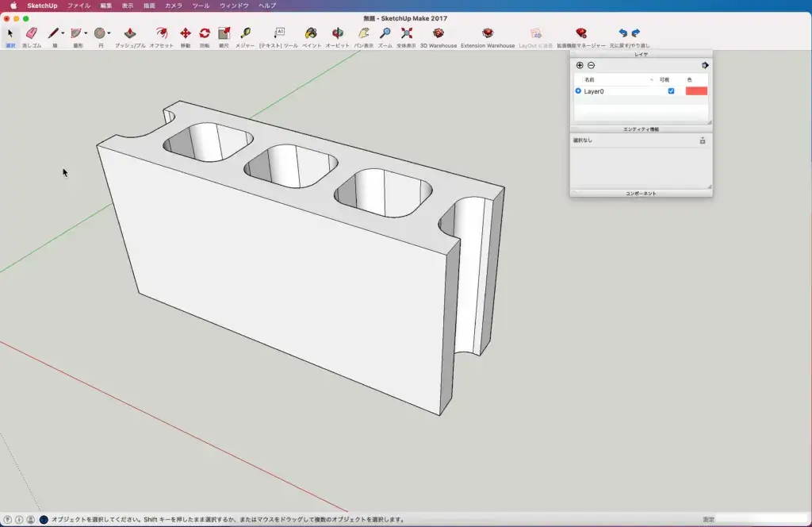
Task: Collapse the レイヤ panel header
Action: (641, 54)
